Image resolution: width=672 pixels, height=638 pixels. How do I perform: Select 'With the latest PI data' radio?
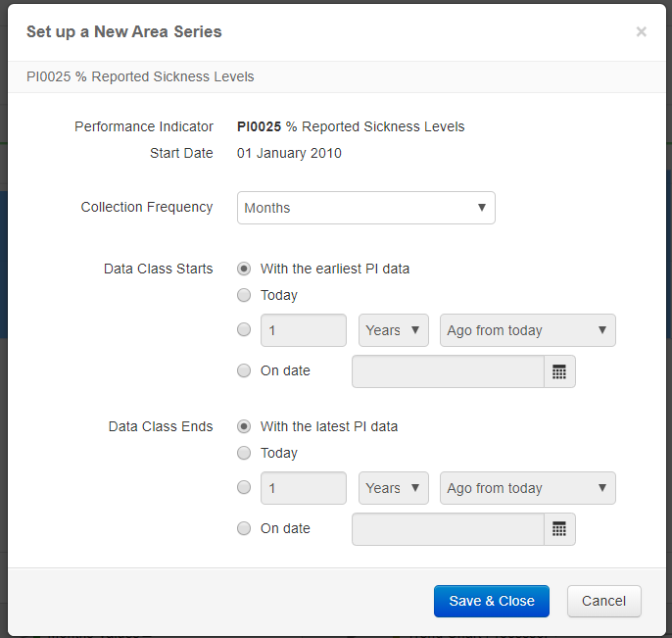click(x=244, y=426)
